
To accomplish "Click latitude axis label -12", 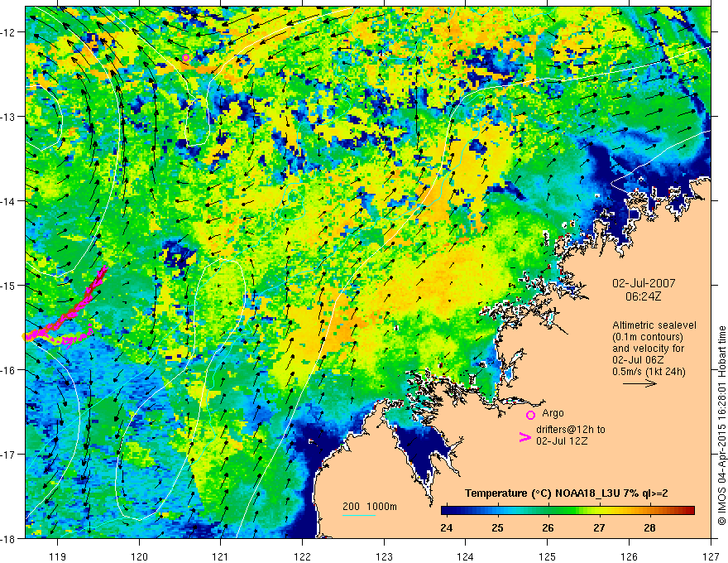I will coord(8,32).
